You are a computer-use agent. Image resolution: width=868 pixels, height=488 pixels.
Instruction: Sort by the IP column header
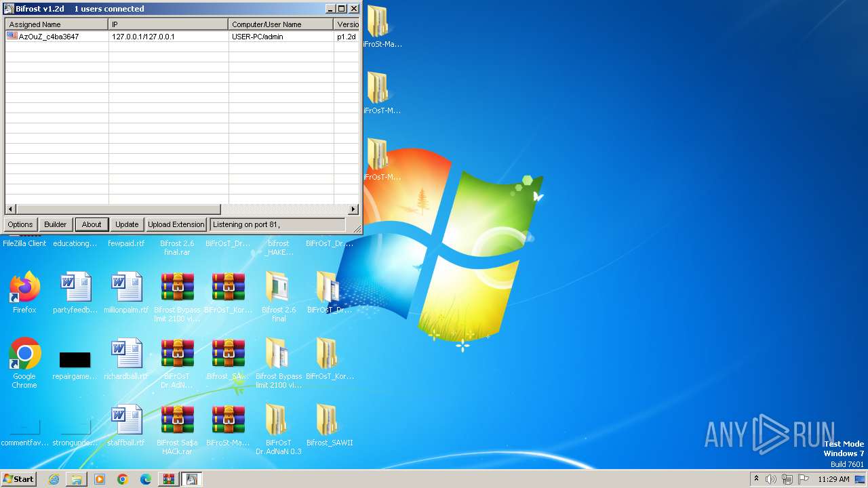[x=168, y=24]
